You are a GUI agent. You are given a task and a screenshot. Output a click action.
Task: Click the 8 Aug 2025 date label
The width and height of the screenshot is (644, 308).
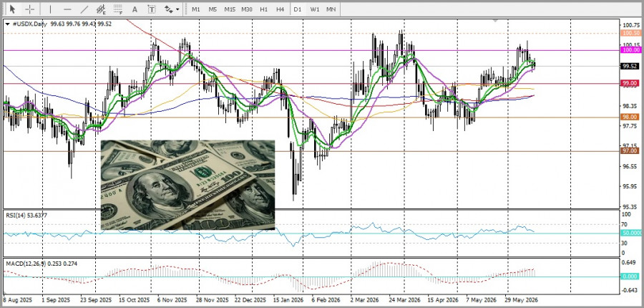(x=17, y=299)
